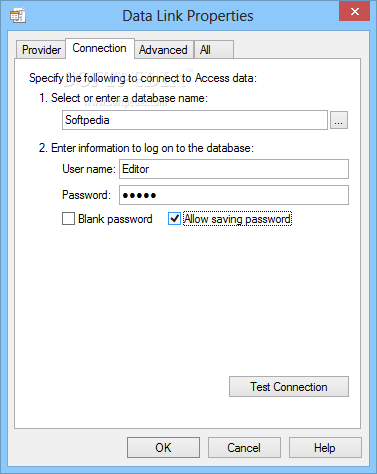
Task: Switch to the Provider tab
Action: pyautogui.click(x=41, y=50)
